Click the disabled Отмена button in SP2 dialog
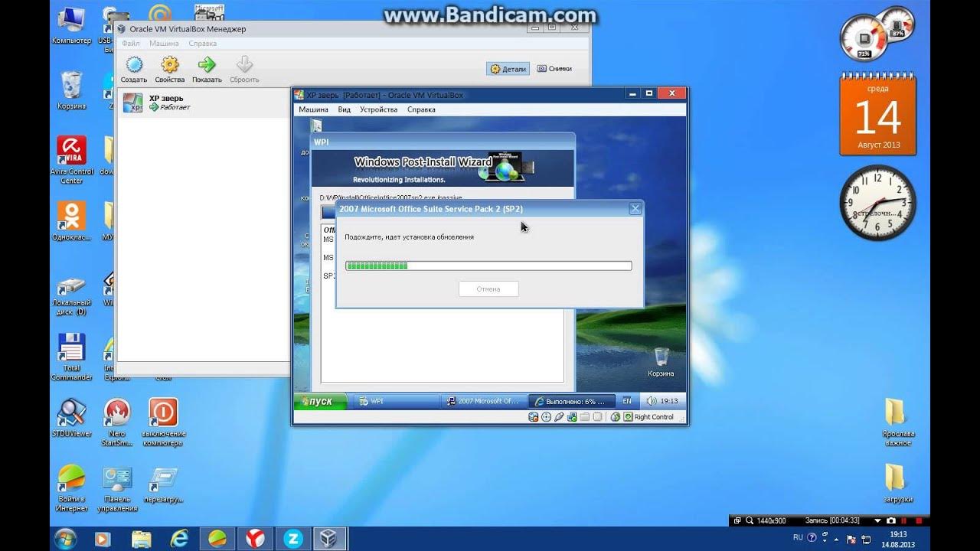 click(488, 289)
